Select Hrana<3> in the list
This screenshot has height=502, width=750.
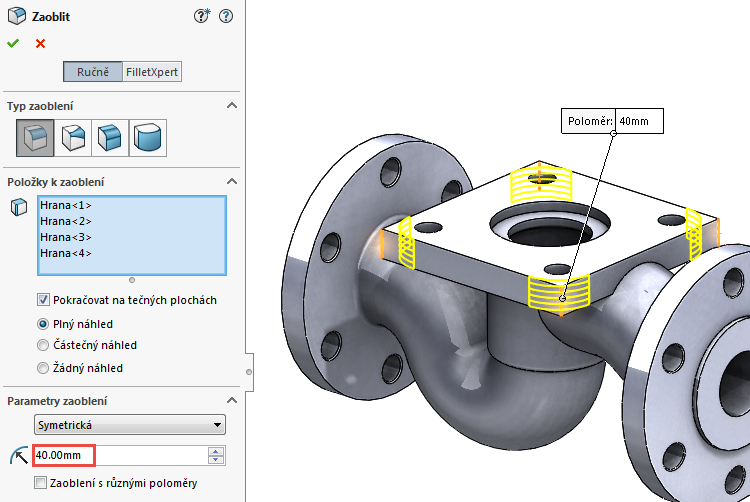coord(66,237)
